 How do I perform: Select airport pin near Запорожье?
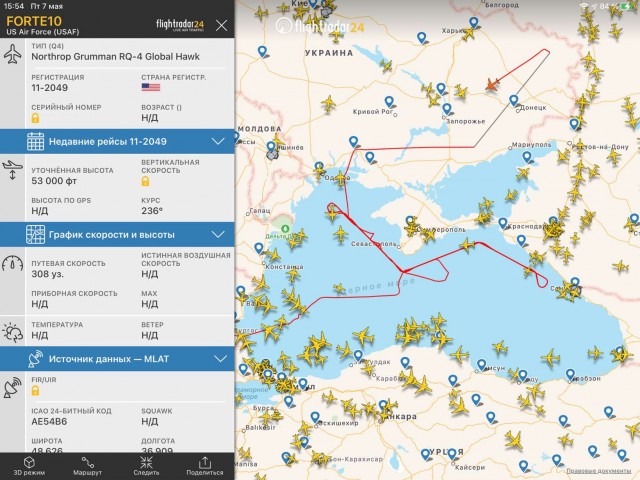tap(447, 109)
